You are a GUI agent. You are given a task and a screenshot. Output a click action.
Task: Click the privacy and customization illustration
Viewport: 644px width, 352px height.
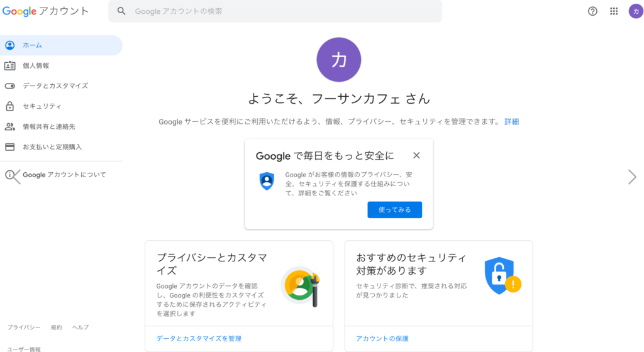click(301, 287)
